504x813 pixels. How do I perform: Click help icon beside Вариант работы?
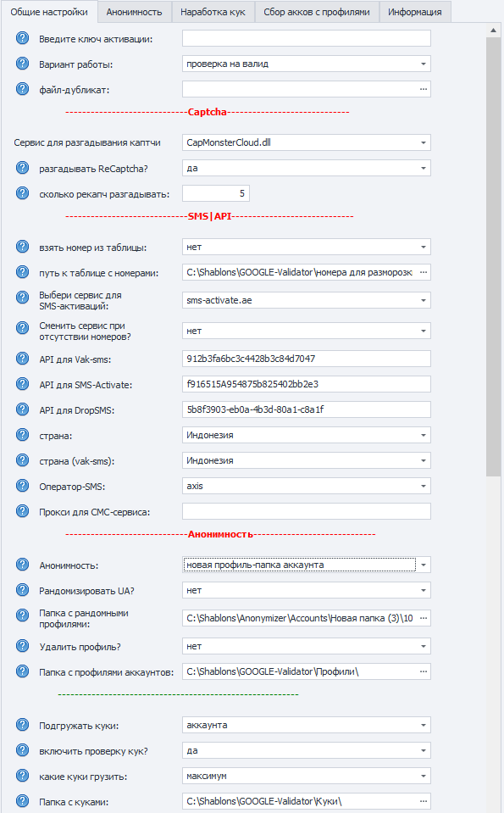(22, 64)
